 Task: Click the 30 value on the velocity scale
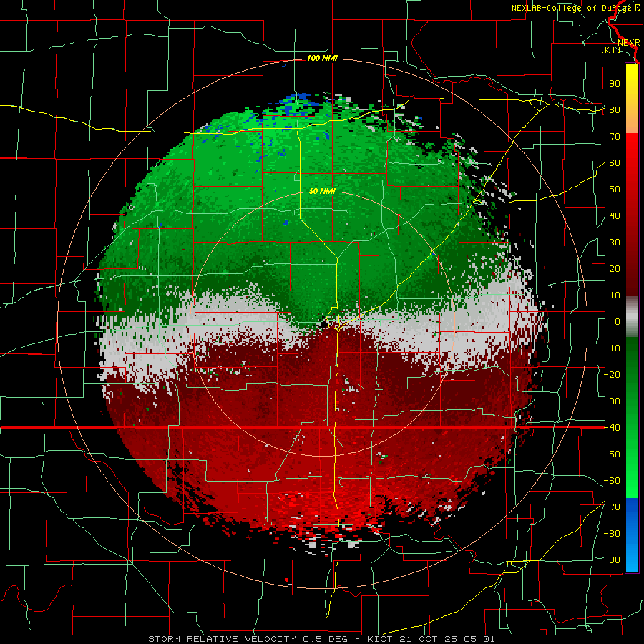(x=615, y=243)
